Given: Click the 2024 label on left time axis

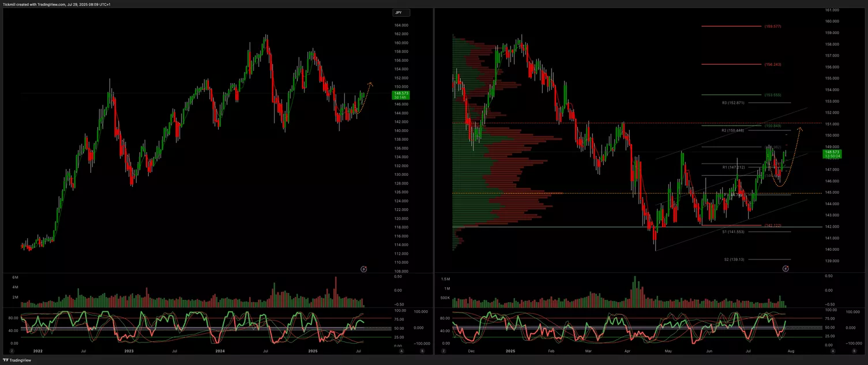Looking at the screenshot, I should [219, 351].
